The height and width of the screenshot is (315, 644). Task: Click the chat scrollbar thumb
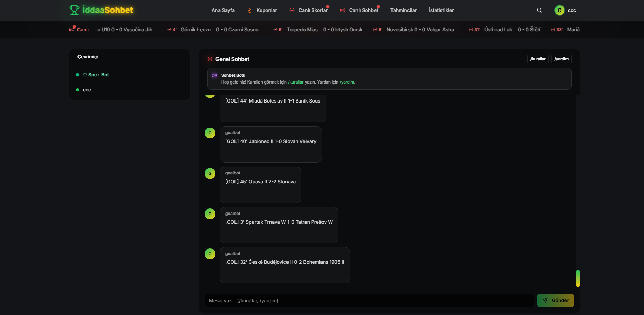(x=578, y=278)
